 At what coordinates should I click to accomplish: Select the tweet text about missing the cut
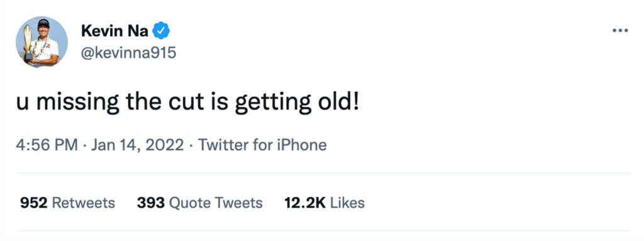pyautogui.click(x=187, y=103)
